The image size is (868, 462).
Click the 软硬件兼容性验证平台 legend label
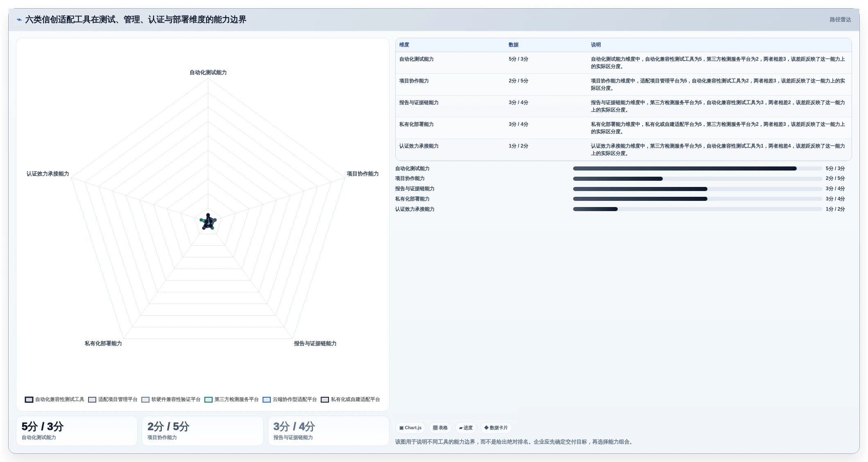(176, 400)
